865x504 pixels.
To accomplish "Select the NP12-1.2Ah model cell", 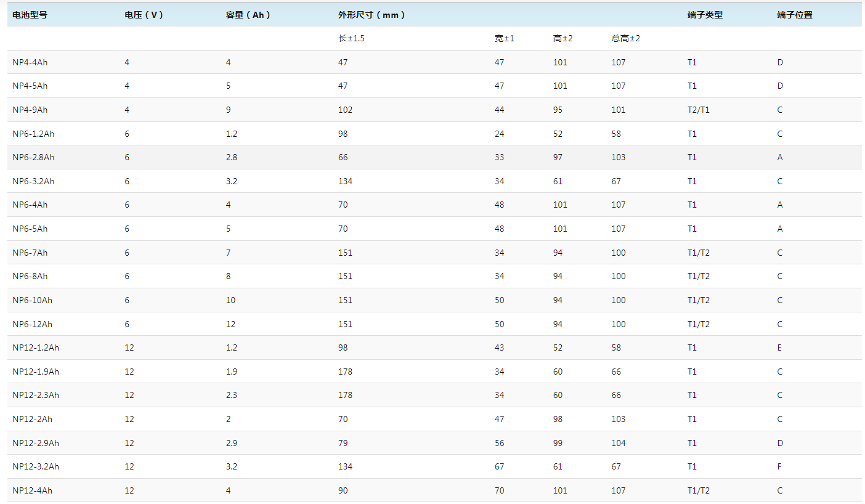I will point(36,348).
